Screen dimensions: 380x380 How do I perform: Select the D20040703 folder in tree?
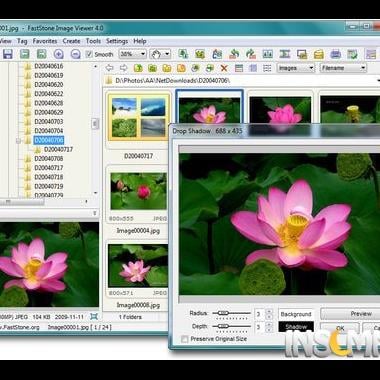pos(49,121)
